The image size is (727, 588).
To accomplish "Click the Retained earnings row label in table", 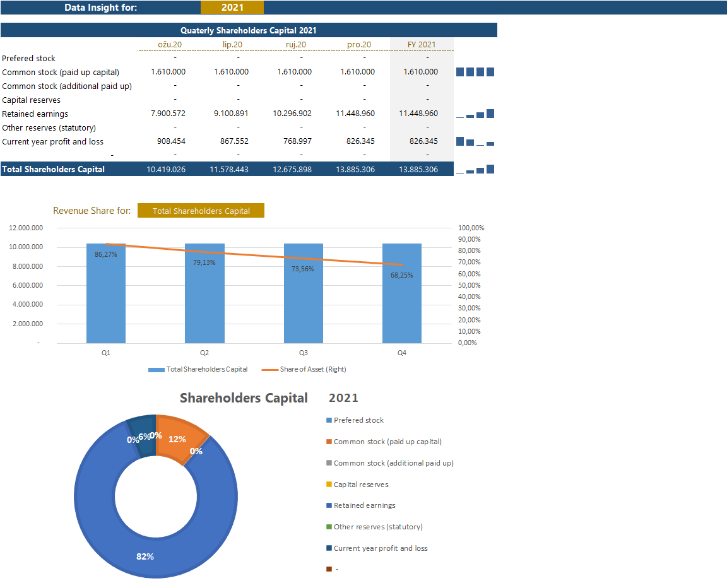I will click(x=35, y=114).
